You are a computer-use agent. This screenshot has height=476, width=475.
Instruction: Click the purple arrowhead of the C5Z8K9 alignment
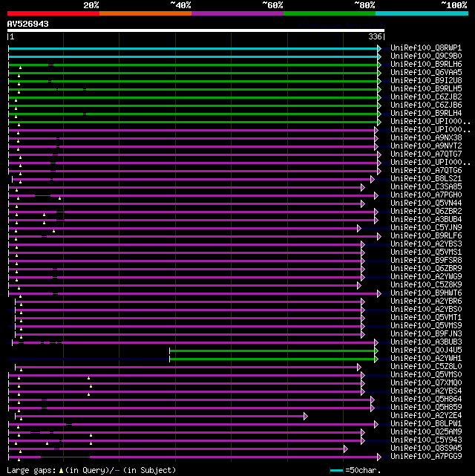click(359, 286)
